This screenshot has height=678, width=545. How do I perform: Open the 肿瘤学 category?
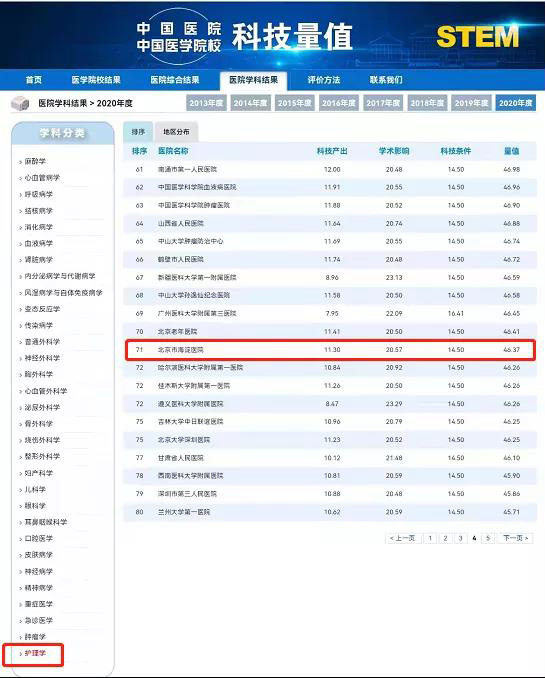pyautogui.click(x=35, y=637)
